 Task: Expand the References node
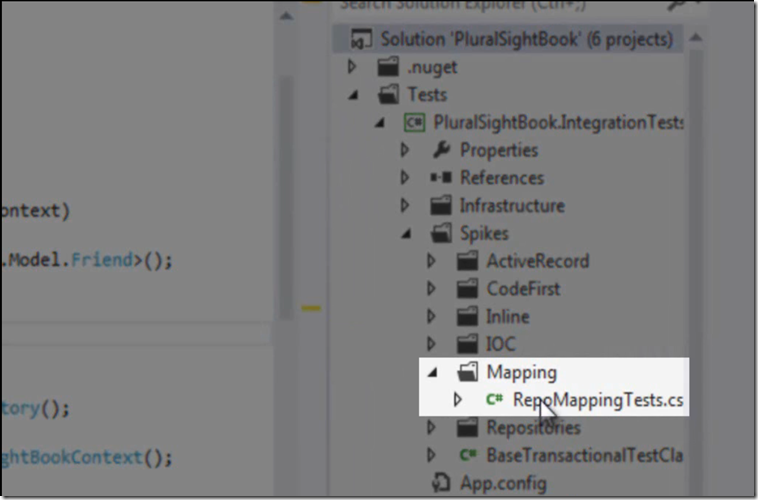(x=405, y=177)
